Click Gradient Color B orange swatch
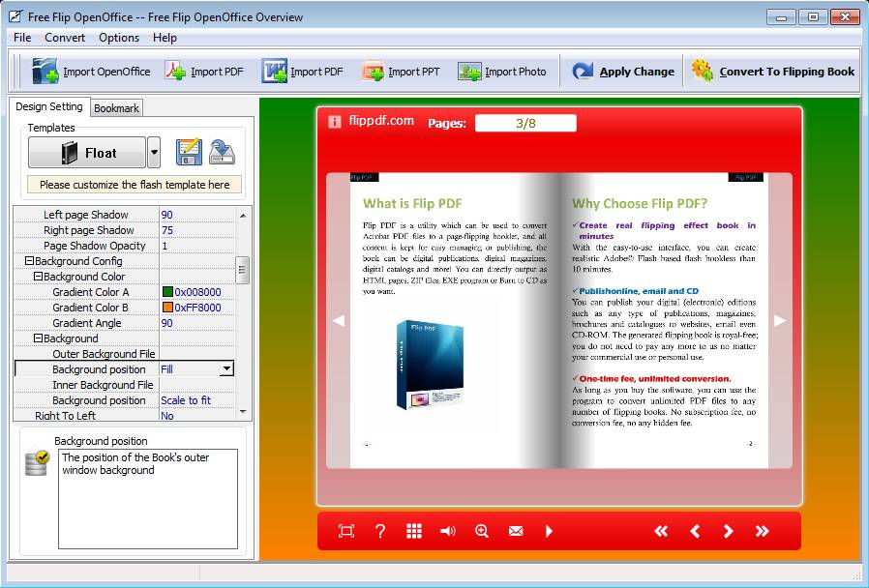This screenshot has height=588, width=869. tap(167, 307)
